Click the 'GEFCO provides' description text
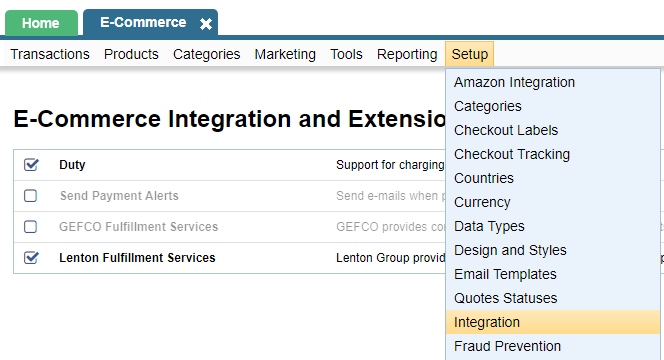The height and width of the screenshot is (360, 664). (390, 227)
